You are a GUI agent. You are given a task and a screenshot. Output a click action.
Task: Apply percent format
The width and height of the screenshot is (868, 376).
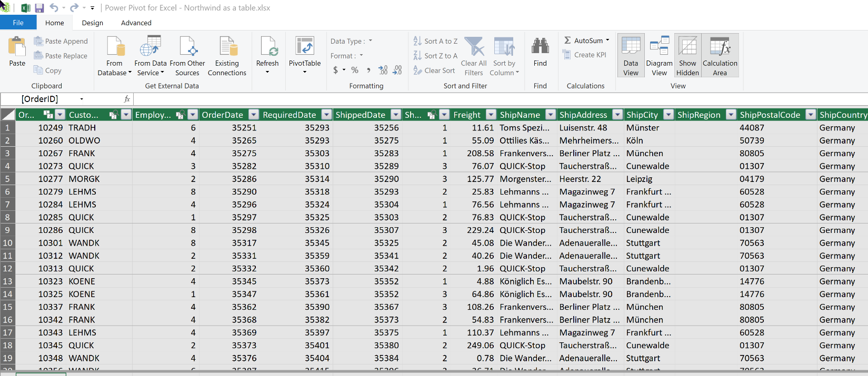(x=355, y=70)
